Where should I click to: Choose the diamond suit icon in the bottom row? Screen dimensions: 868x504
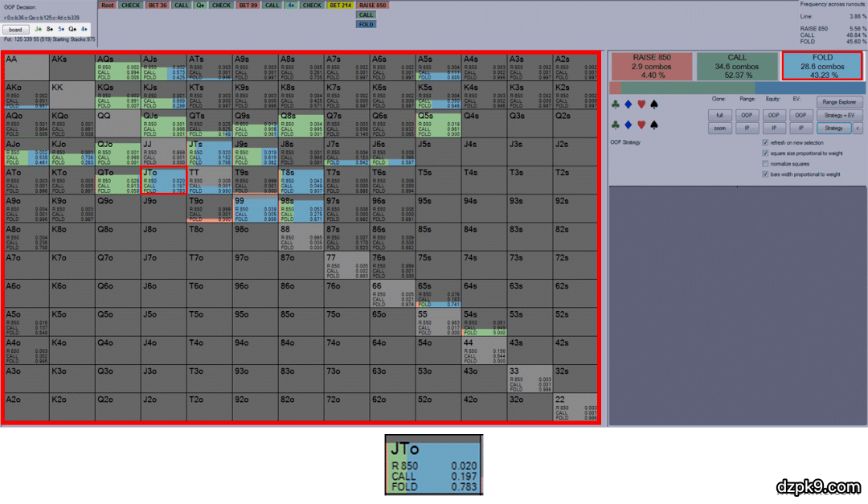(627, 125)
